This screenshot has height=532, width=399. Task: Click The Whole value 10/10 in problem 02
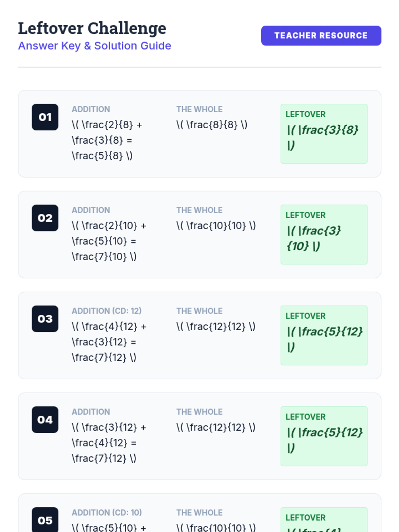pos(216,226)
